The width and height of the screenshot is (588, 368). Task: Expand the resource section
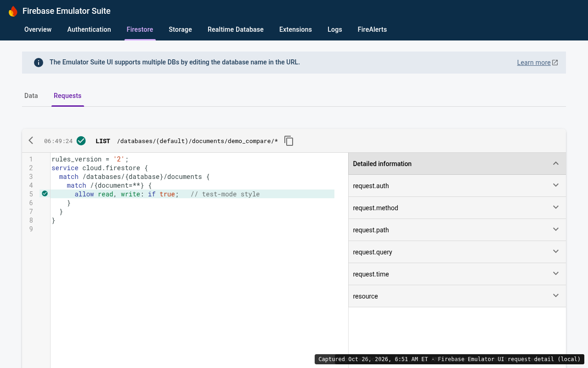tap(457, 296)
